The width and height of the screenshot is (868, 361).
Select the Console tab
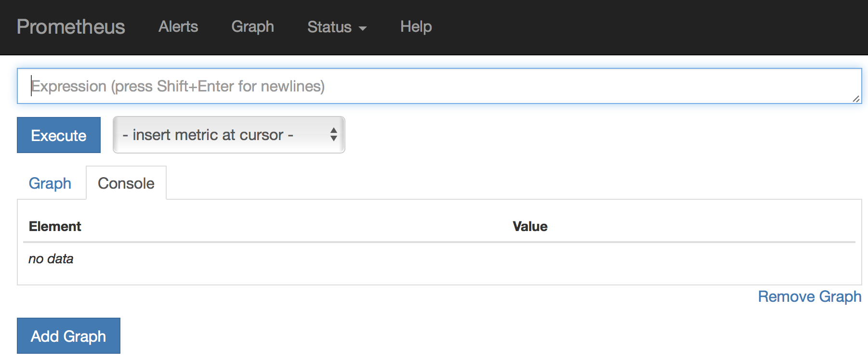126,183
